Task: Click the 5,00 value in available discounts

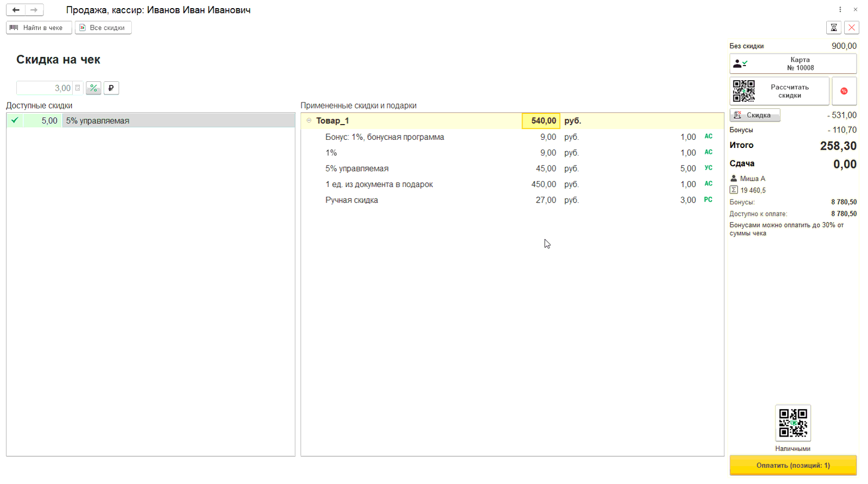Action: (x=49, y=121)
